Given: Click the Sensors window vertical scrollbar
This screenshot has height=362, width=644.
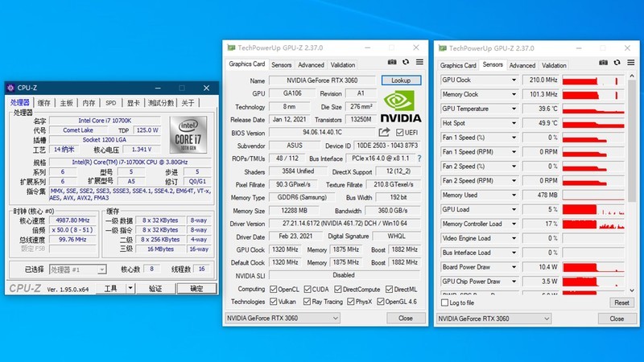Looking at the screenshot, I should [632, 141].
